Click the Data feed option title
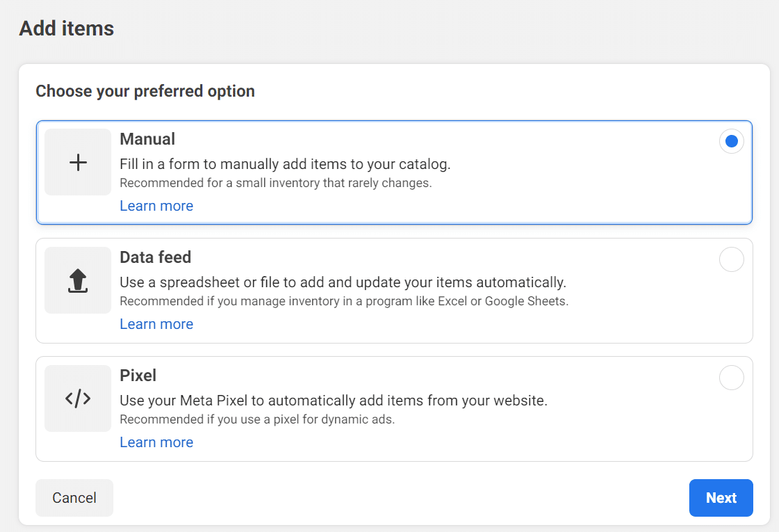The image size is (779, 532). 155,257
